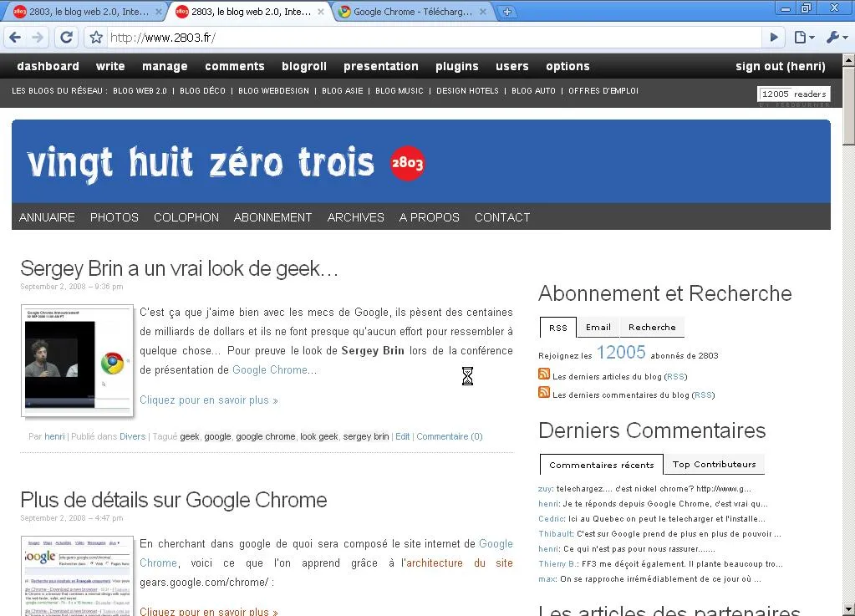Open the users admin menu
Screen dimensions: 855x616
click(x=512, y=66)
